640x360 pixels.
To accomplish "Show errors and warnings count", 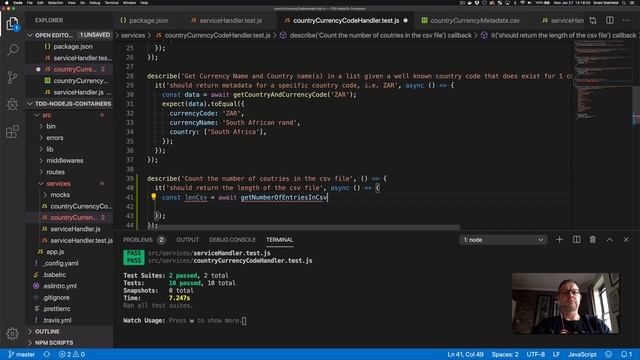I will coord(72,354).
